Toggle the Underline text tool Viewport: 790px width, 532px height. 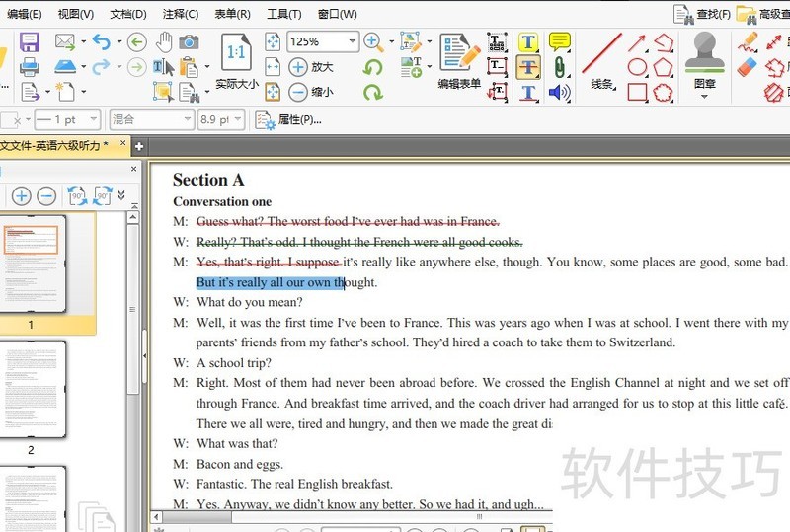coord(528,93)
